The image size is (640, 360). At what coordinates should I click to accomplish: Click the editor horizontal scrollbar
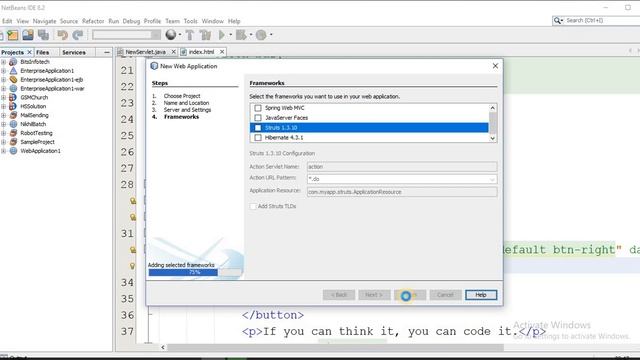coord(335,347)
